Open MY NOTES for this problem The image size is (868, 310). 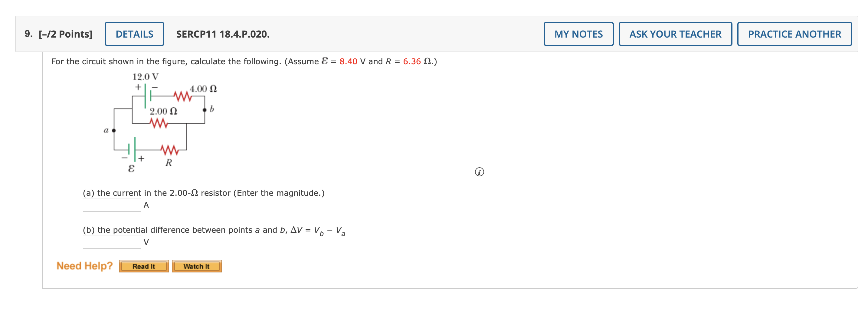[578, 34]
